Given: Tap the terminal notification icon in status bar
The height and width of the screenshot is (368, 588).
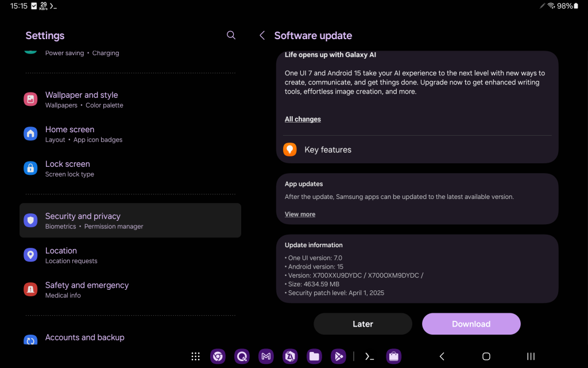Looking at the screenshot, I should click(53, 6).
